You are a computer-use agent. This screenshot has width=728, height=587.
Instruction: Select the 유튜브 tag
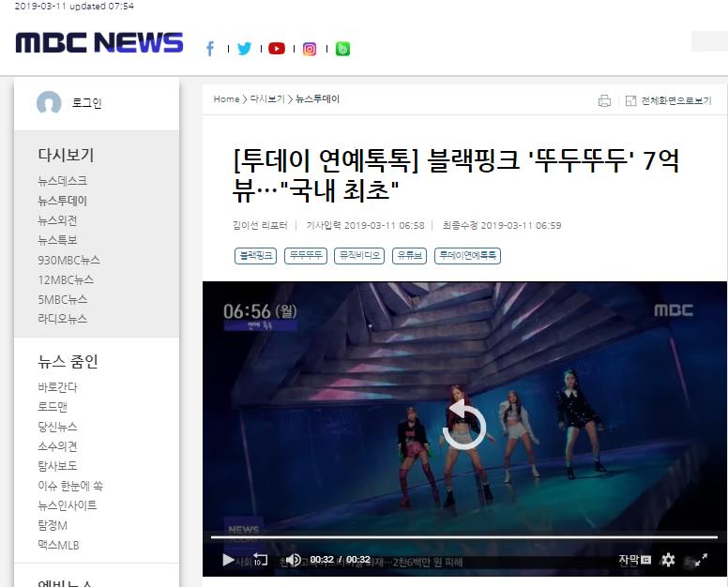(409, 256)
